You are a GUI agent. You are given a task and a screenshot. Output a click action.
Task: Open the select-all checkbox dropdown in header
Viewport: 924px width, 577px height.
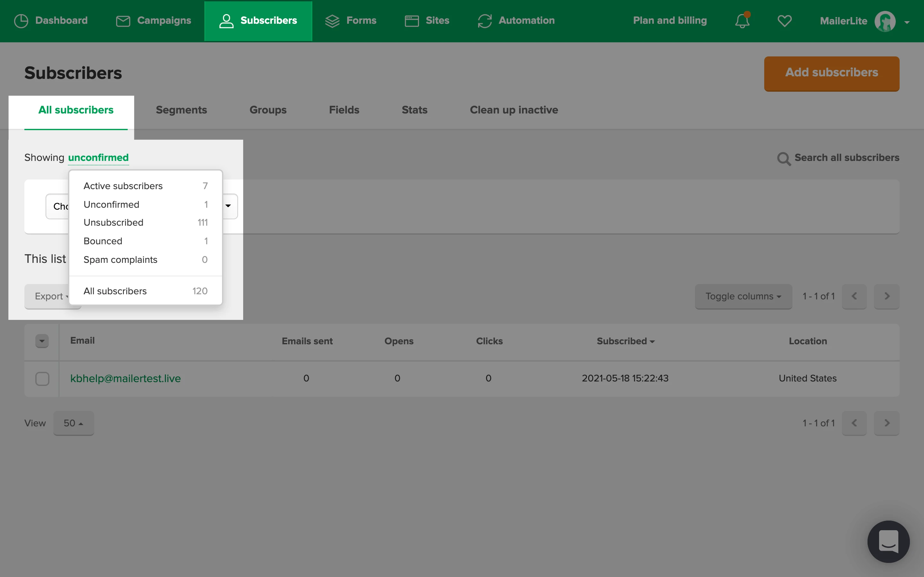42,341
